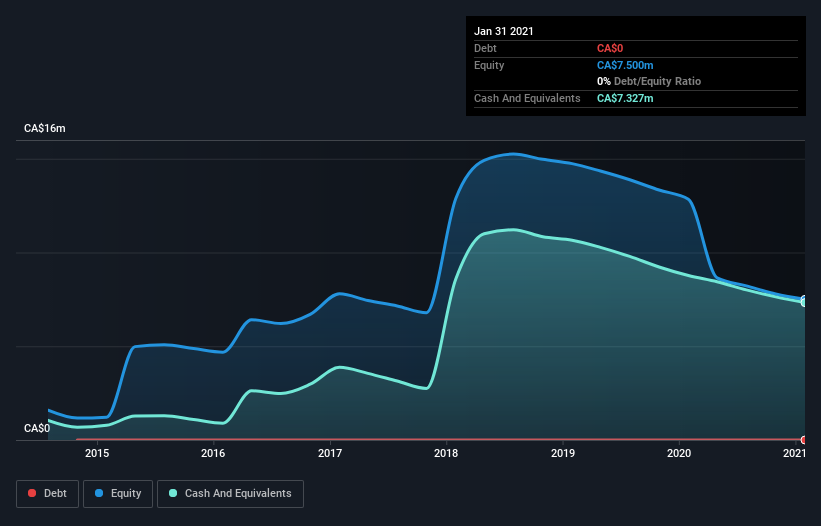Click the cyan end-of-line data marker

pyautogui.click(x=804, y=301)
